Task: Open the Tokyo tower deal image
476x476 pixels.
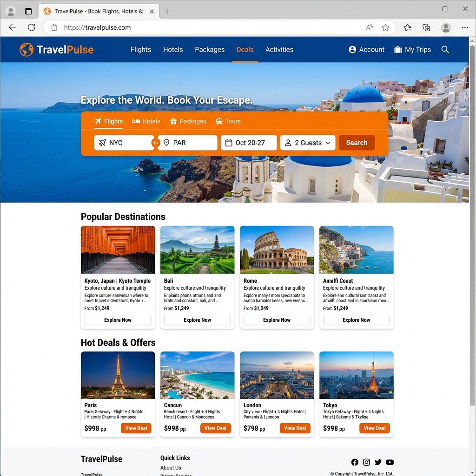Action: [x=357, y=375]
